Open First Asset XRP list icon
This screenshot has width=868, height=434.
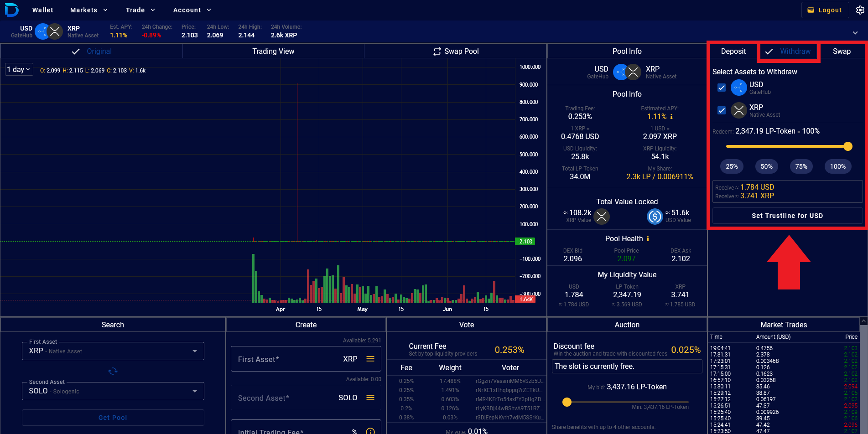point(370,359)
